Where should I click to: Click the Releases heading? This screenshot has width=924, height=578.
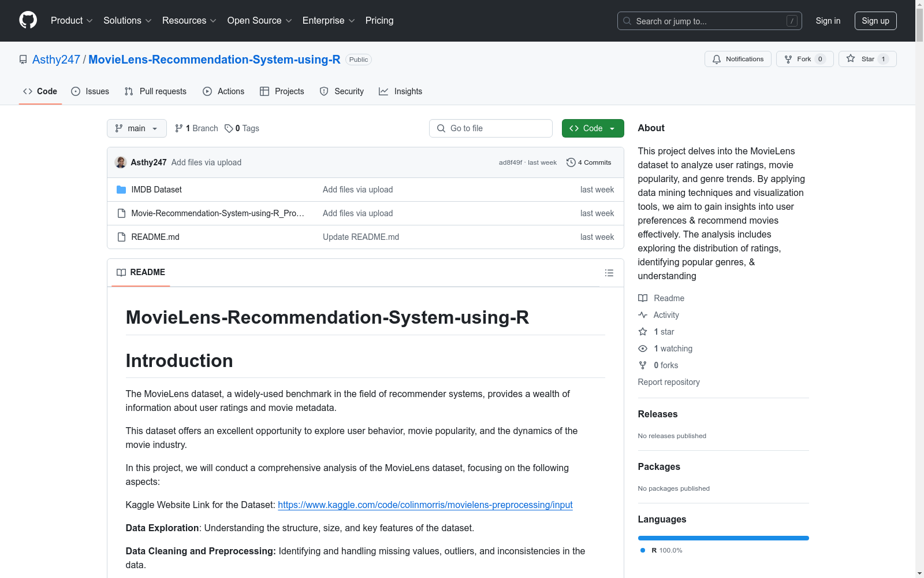pyautogui.click(x=658, y=414)
